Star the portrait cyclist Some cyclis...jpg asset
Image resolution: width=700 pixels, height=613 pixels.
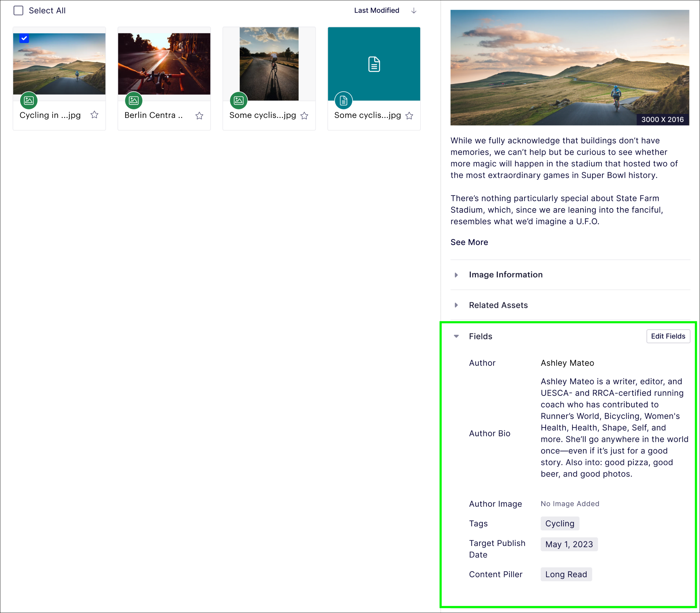(x=304, y=116)
